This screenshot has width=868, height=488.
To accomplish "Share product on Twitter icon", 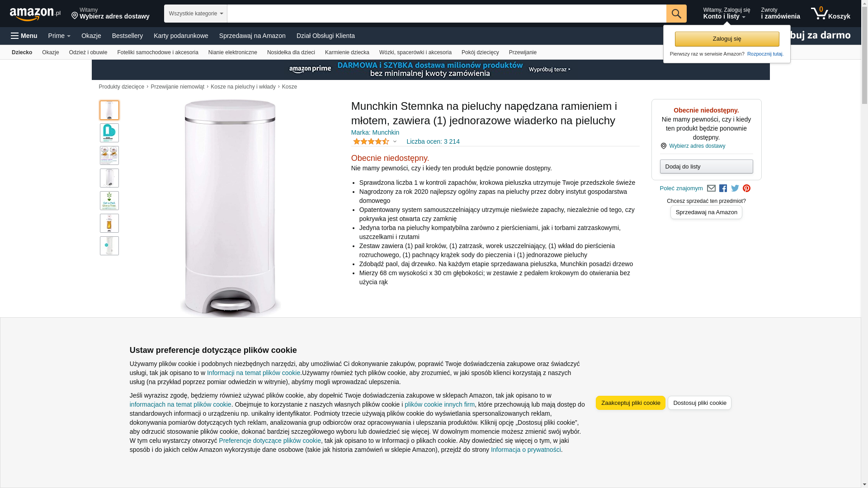I will coord(735,188).
